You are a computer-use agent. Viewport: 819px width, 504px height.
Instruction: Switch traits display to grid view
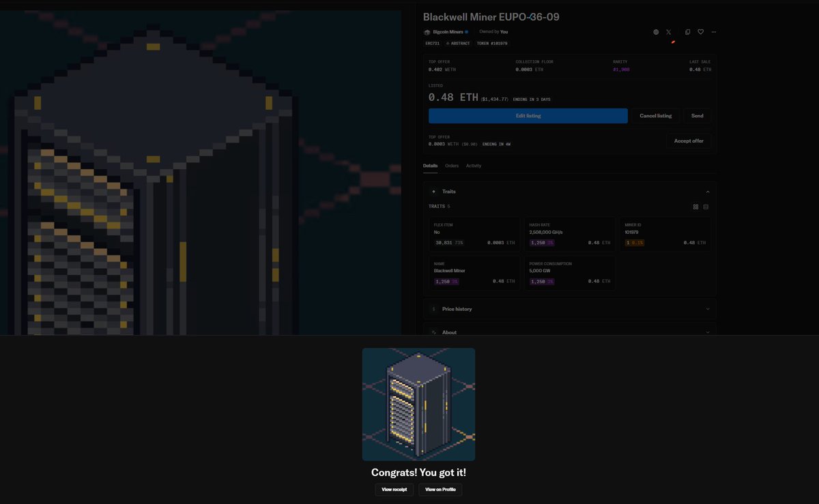pyautogui.click(x=695, y=206)
